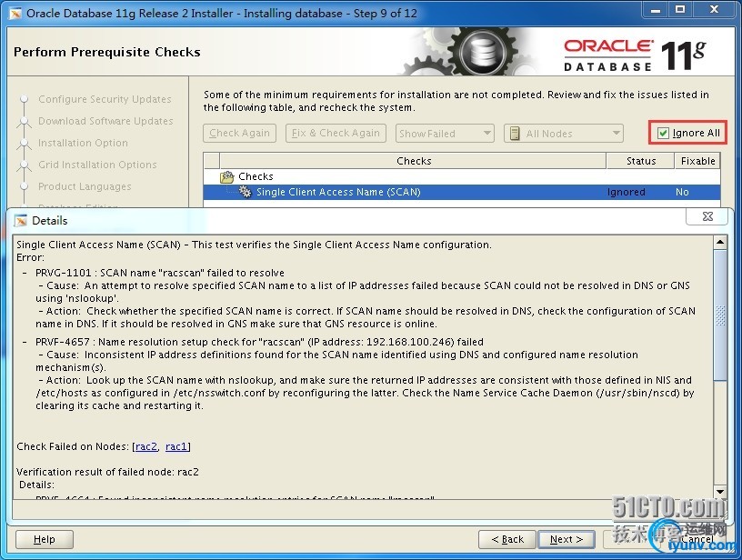The height and width of the screenshot is (560, 742).
Task: Select the Grid Installation Options step
Action: click(97, 165)
